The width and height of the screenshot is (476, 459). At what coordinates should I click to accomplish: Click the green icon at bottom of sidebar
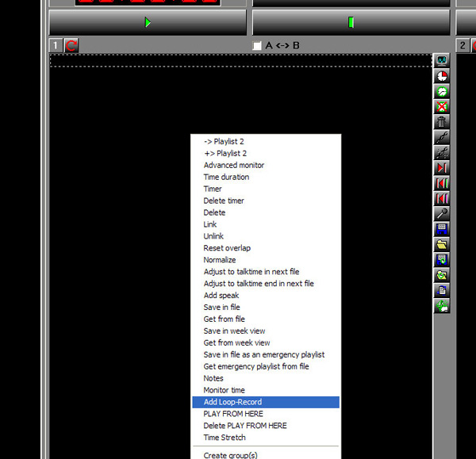coord(442,306)
